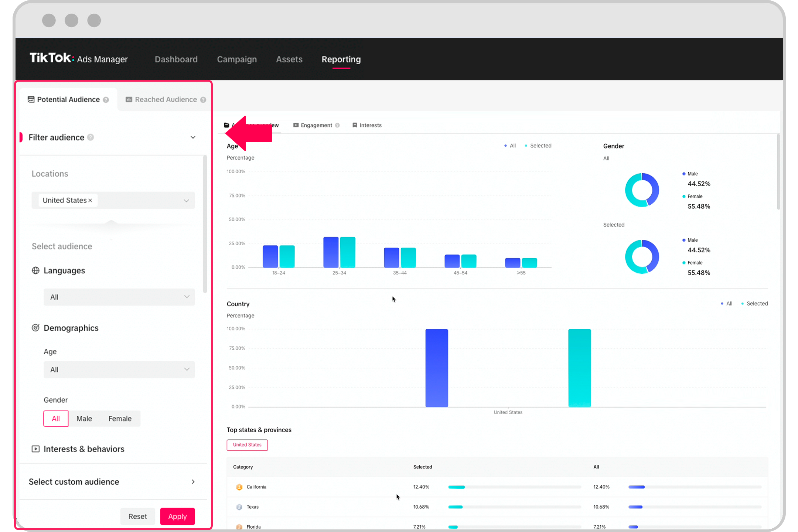Toggle Gender filter to Female
Image resolution: width=798 pixels, height=532 pixels.
pyautogui.click(x=119, y=419)
